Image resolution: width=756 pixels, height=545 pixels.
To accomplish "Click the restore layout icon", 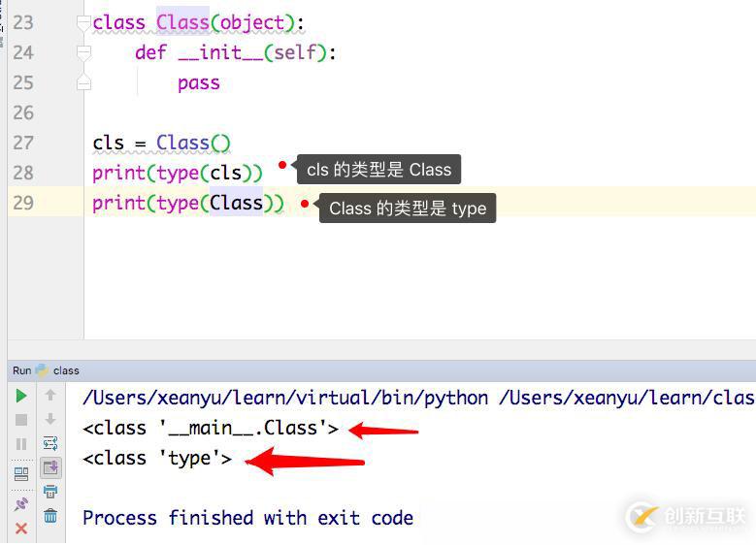I will pos(21,474).
